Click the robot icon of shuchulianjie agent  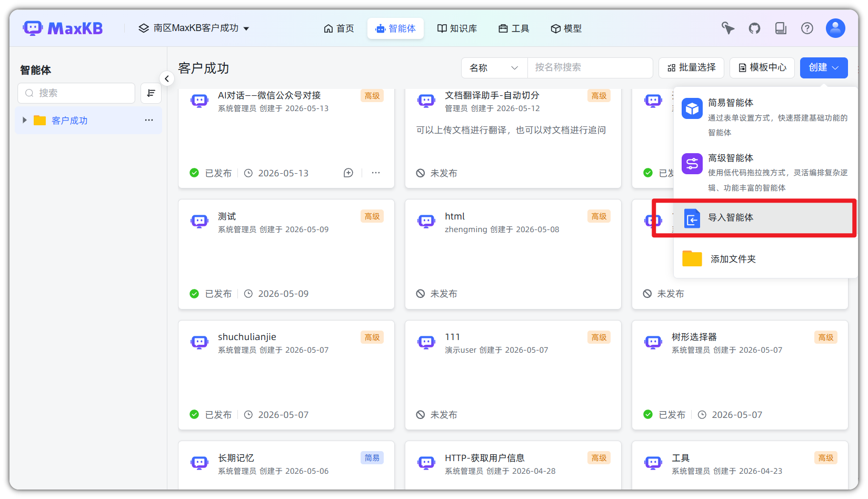pos(199,342)
